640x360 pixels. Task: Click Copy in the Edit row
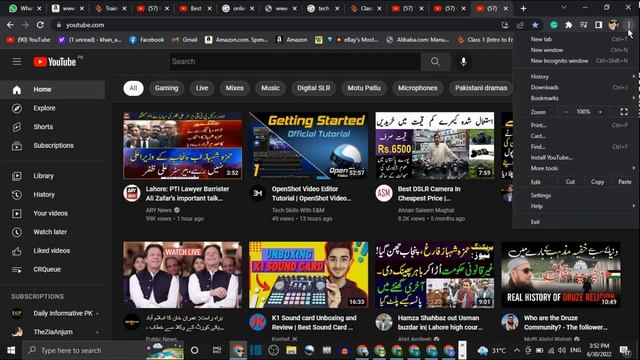click(597, 182)
